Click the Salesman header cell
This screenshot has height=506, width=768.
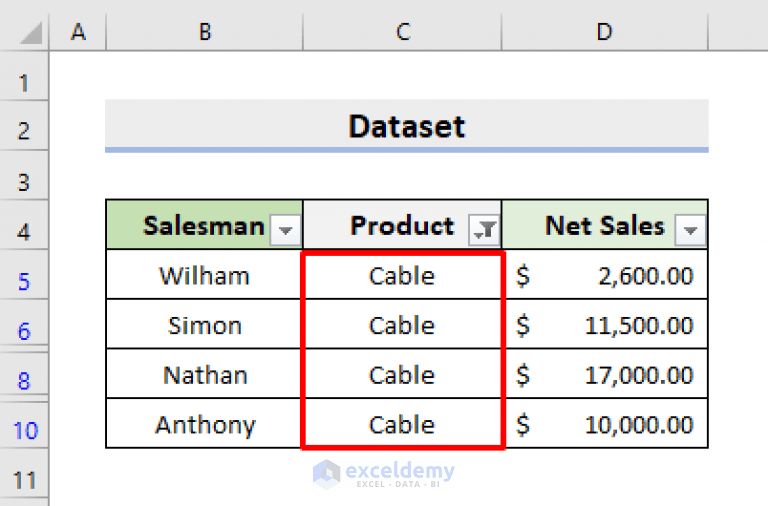click(204, 225)
